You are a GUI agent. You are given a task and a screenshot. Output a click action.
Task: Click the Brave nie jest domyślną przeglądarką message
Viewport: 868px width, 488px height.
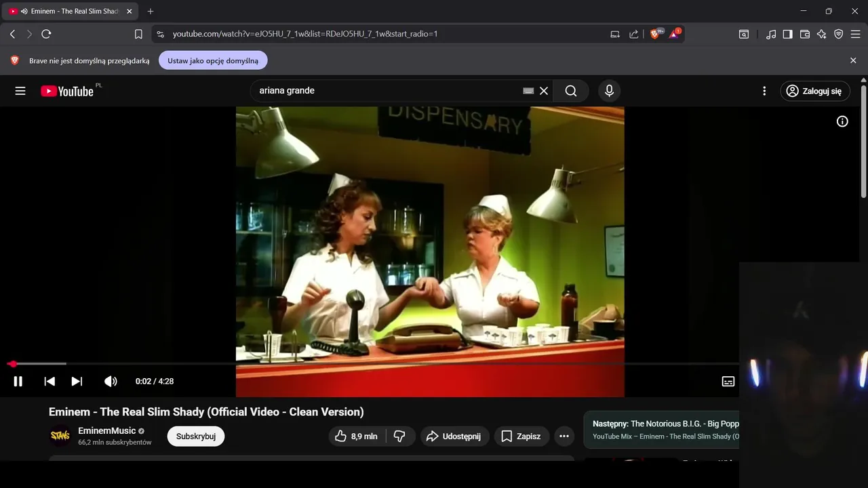point(89,60)
